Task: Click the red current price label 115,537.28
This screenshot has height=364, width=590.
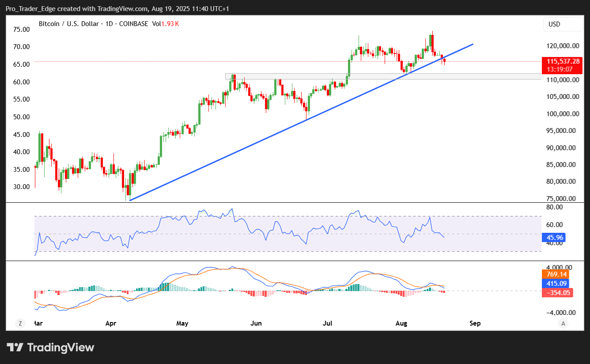Action: pyautogui.click(x=561, y=61)
